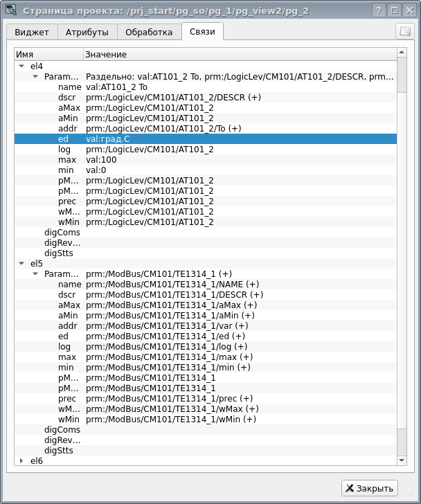Image resolution: width=421 pixels, height=504 pixels.
Task: Expand the el6 tree node
Action: (x=21, y=461)
